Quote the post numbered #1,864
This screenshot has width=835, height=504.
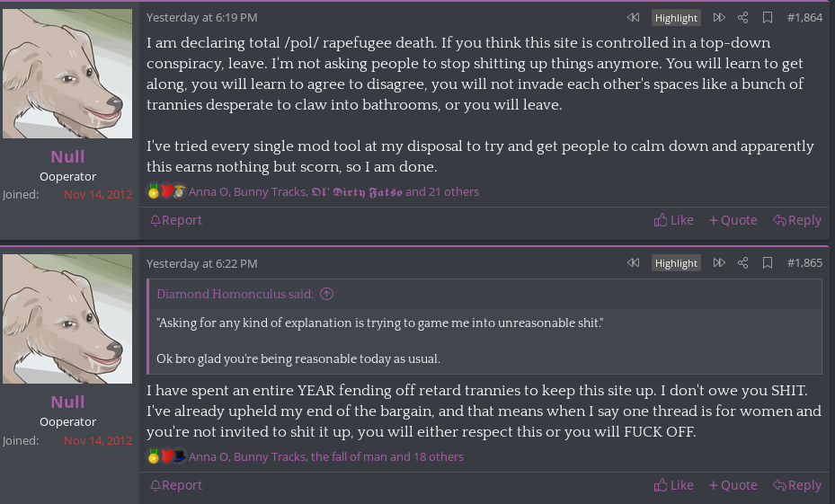point(733,220)
